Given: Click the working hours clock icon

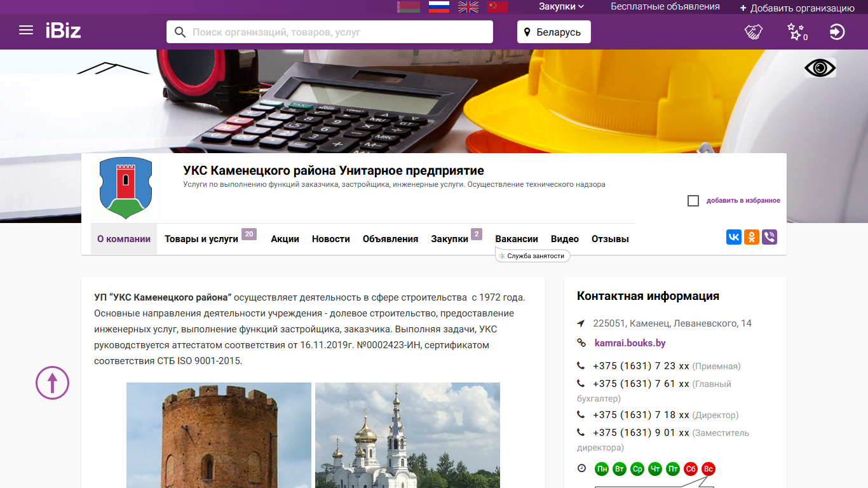Looking at the screenshot, I should (x=581, y=468).
